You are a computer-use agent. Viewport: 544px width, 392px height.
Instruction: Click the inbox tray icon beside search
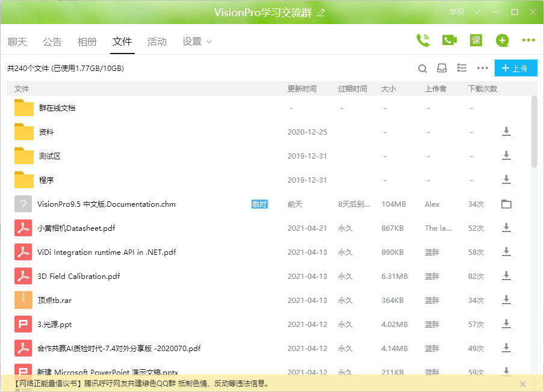click(x=442, y=68)
